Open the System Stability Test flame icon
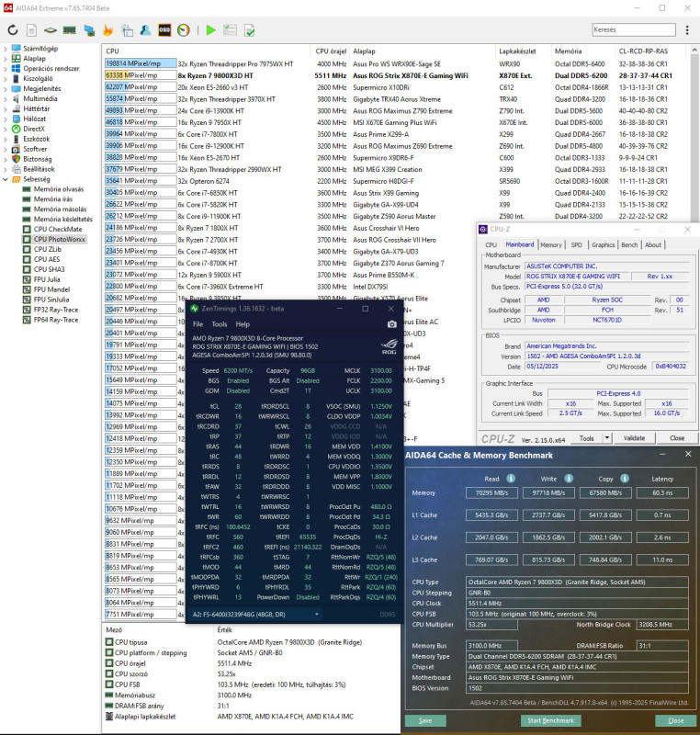 click(107, 30)
